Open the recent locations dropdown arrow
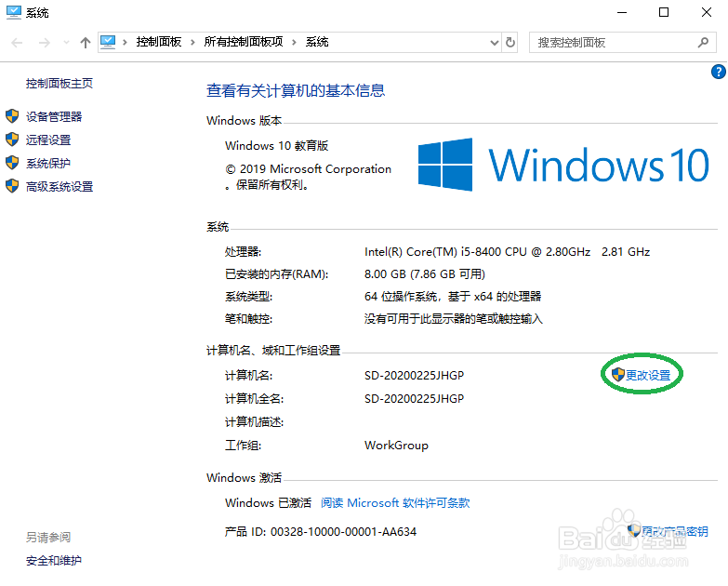 pyautogui.click(x=66, y=43)
